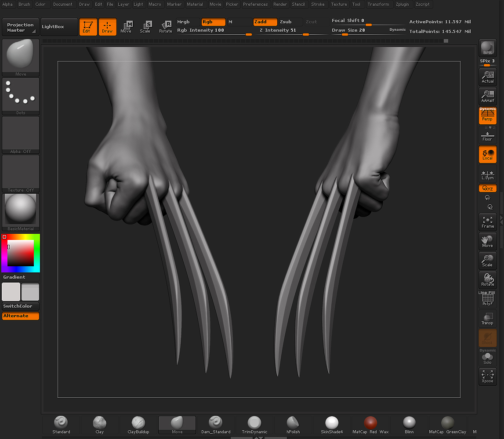Render with BPR button
Image resolution: width=504 pixels, height=439 pixels.
(x=488, y=48)
